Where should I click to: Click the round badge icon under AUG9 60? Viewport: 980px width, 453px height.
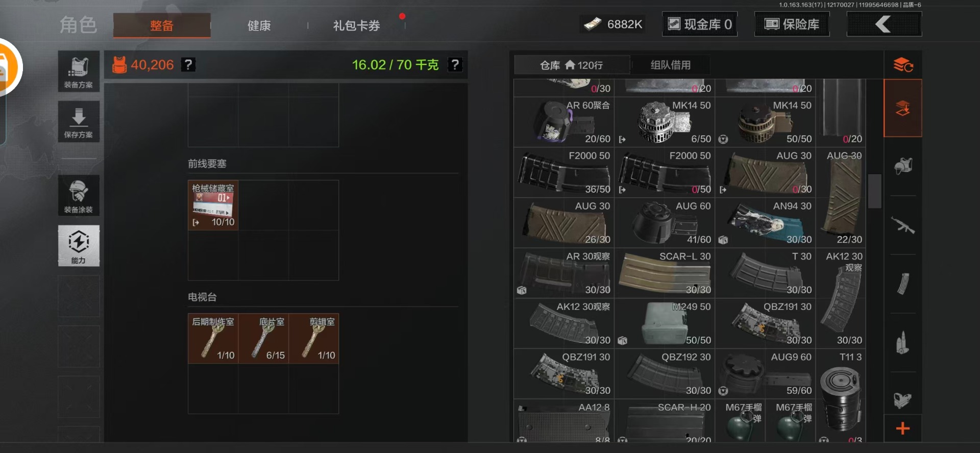point(723,391)
